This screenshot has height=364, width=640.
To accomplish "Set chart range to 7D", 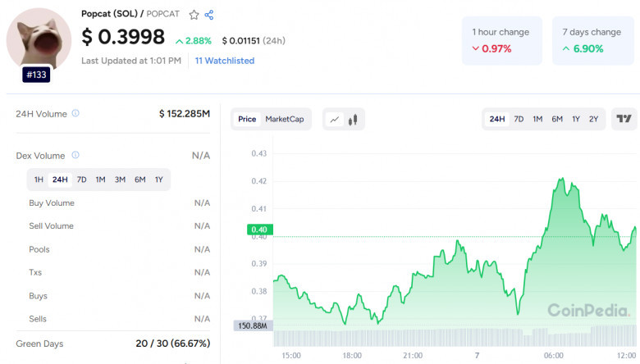I will (519, 119).
